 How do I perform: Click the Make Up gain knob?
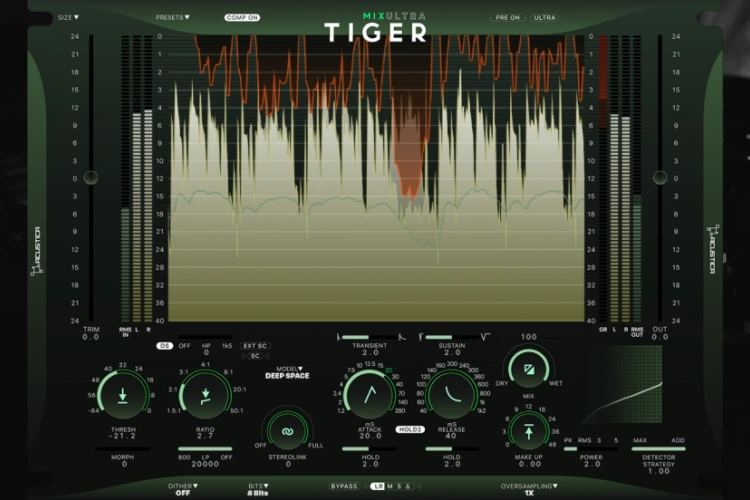529,431
